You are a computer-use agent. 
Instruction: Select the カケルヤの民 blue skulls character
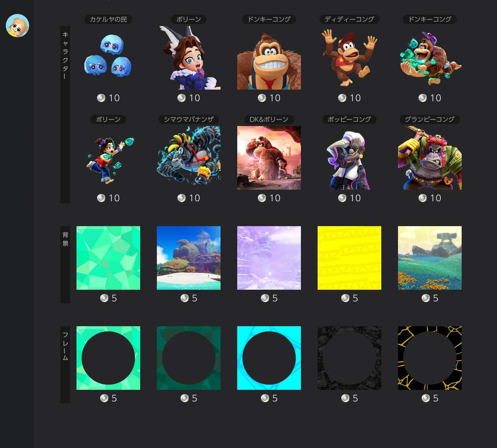pos(108,58)
